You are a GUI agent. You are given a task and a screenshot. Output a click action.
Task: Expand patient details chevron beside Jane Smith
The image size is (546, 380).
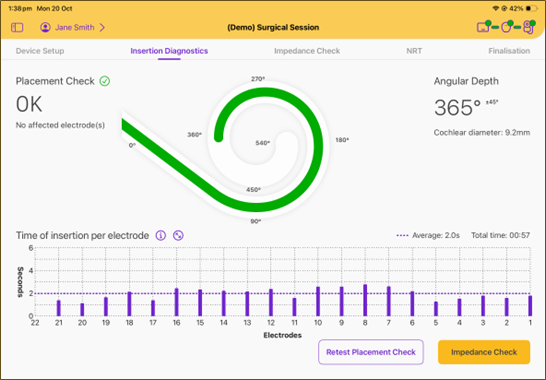[102, 28]
